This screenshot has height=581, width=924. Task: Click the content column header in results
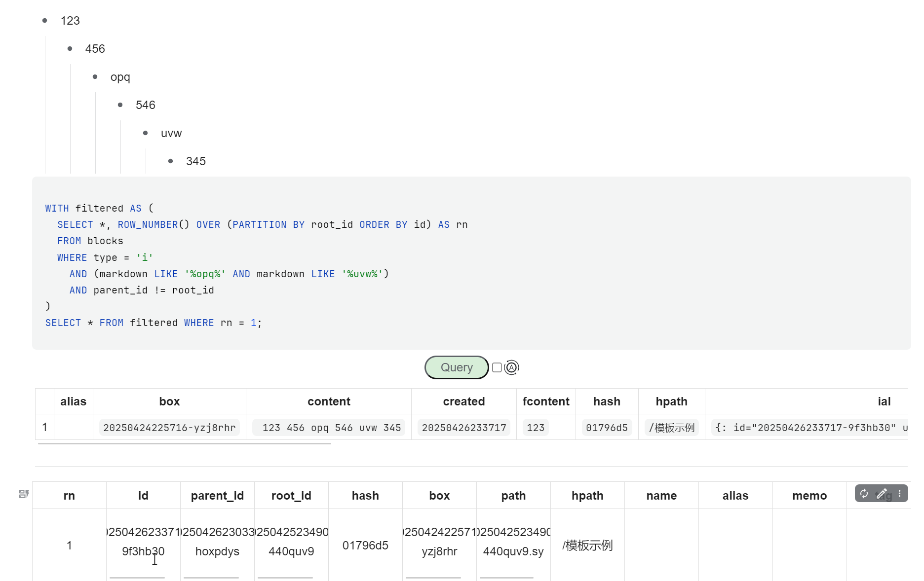click(329, 401)
